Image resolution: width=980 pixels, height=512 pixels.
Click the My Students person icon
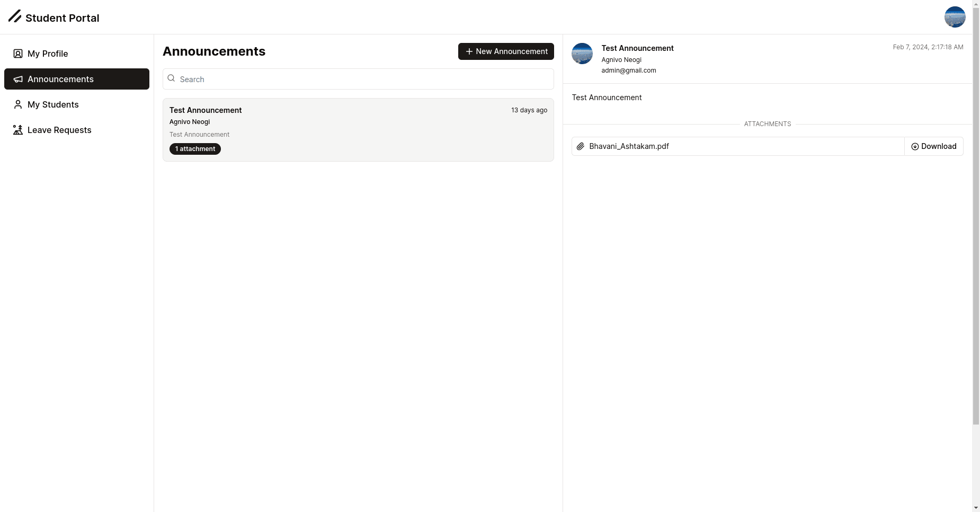click(18, 104)
